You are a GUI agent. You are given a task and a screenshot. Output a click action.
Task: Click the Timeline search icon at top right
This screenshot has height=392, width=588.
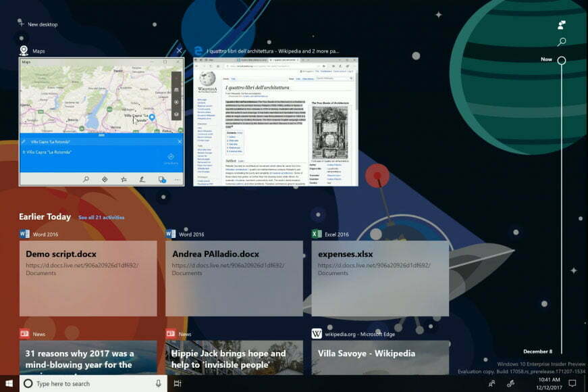(x=561, y=41)
